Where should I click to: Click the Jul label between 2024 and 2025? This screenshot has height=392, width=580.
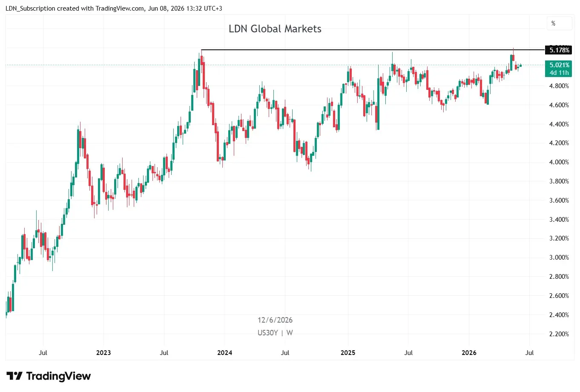pos(285,353)
